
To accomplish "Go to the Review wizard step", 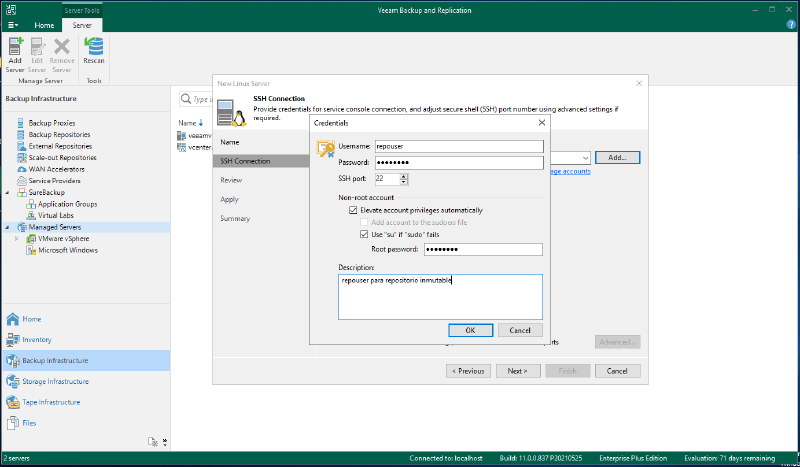I will [x=231, y=180].
